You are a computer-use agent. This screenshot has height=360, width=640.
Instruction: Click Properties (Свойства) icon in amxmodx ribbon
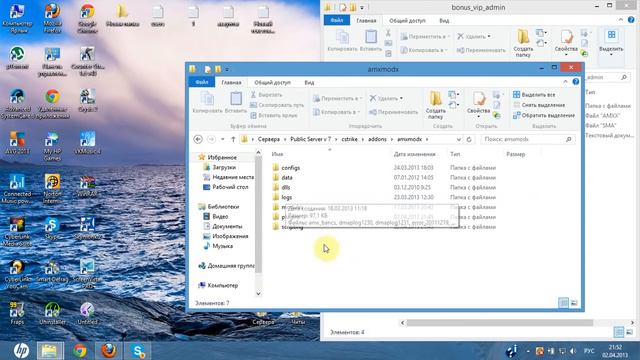pos(478,98)
